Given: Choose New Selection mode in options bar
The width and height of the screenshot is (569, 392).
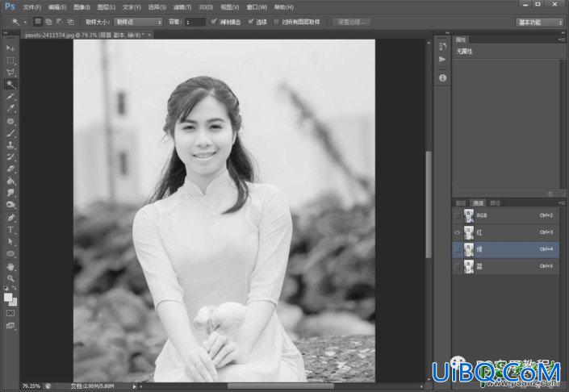Looking at the screenshot, I should coord(38,22).
